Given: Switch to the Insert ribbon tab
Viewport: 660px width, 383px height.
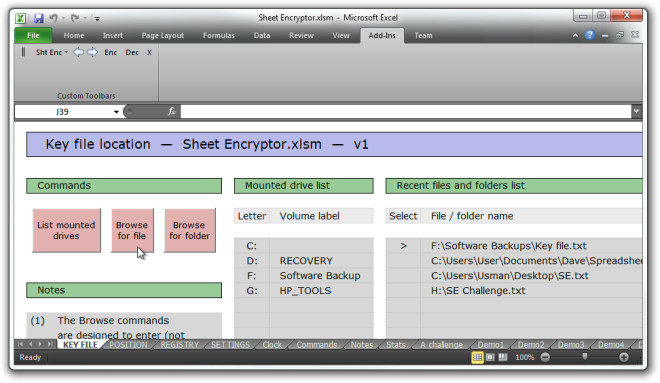Looking at the screenshot, I should click(x=113, y=35).
